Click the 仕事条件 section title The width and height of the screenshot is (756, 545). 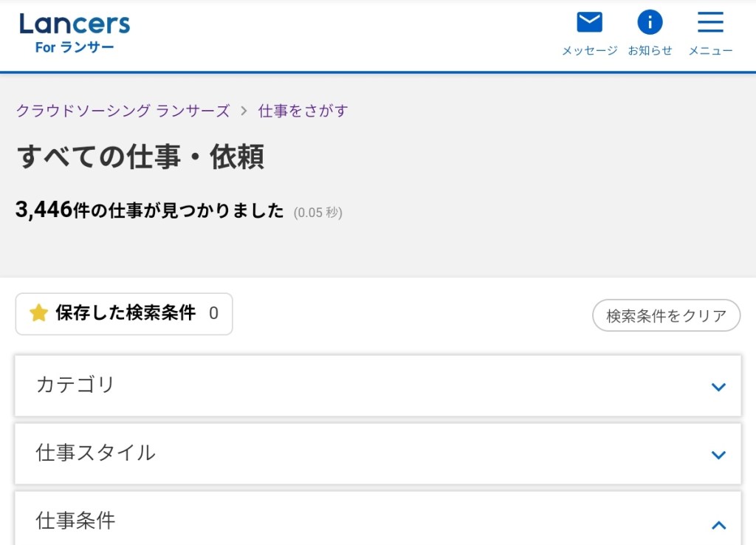[75, 521]
